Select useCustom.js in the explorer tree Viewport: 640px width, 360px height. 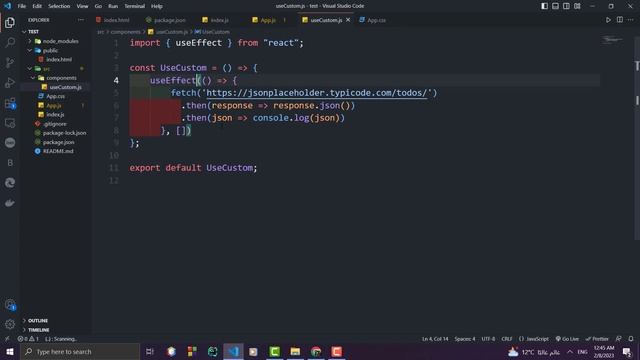(65, 87)
